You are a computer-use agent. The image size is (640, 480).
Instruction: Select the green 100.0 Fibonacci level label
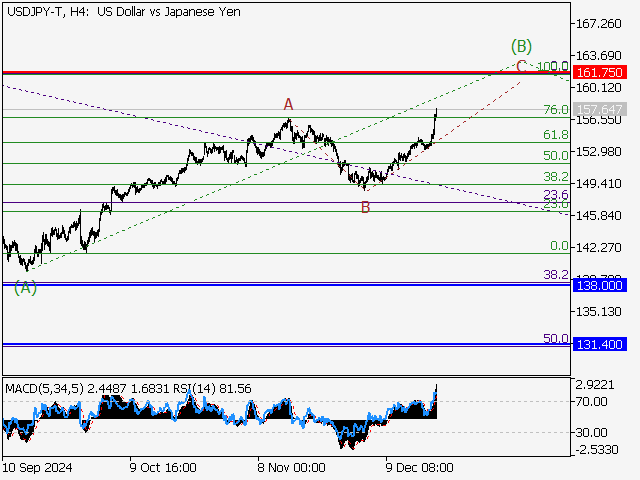552,67
